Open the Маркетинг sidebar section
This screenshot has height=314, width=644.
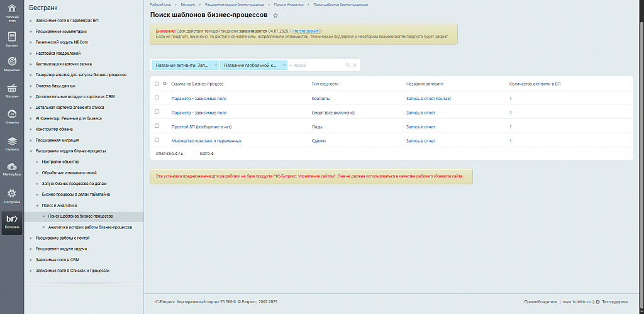point(12,64)
